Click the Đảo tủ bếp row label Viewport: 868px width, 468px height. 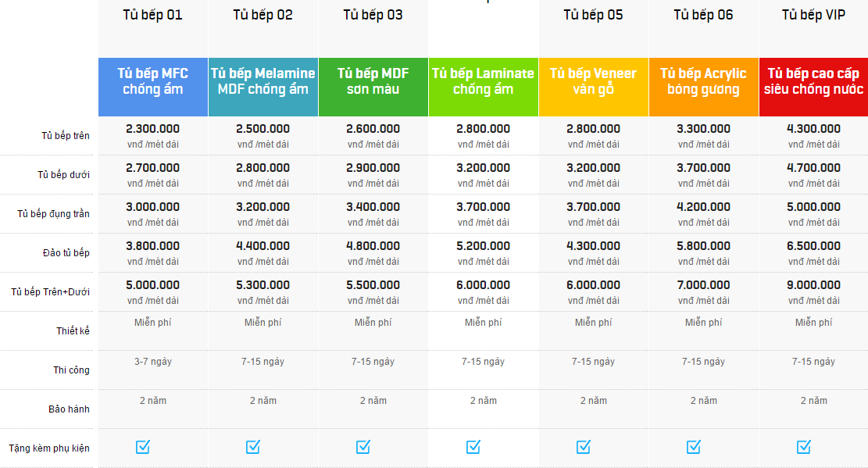pos(66,252)
